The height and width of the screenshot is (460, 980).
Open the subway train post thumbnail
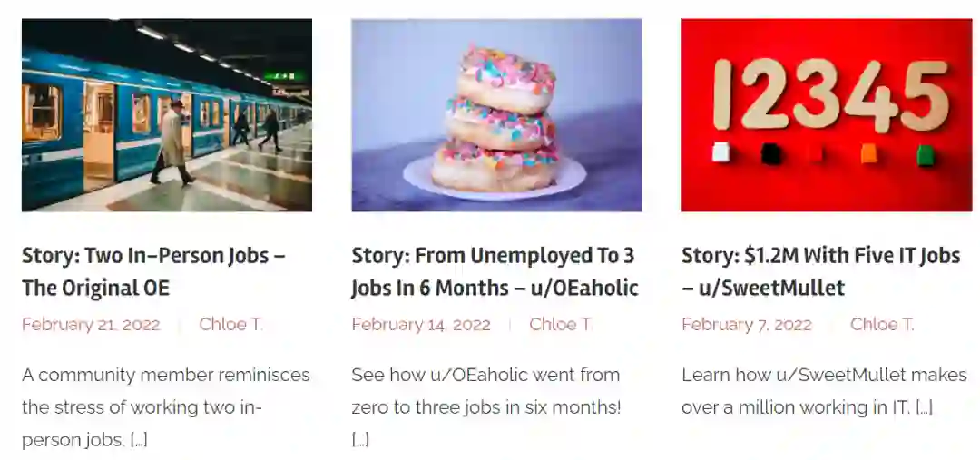(166, 115)
